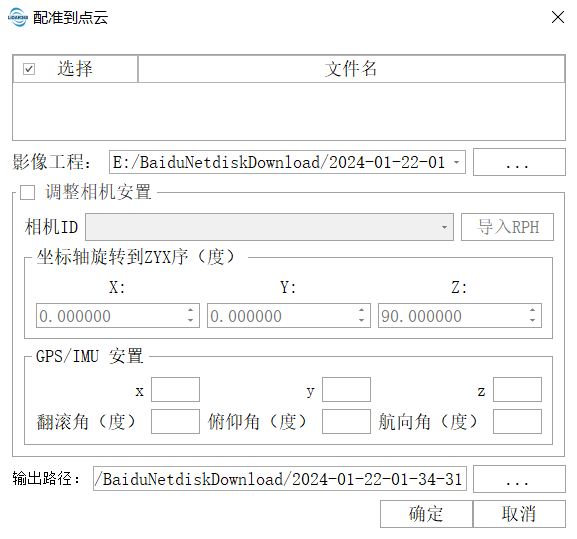The image size is (577, 539).
Task: Cancel the dialog with 取消
Action: [x=519, y=514]
